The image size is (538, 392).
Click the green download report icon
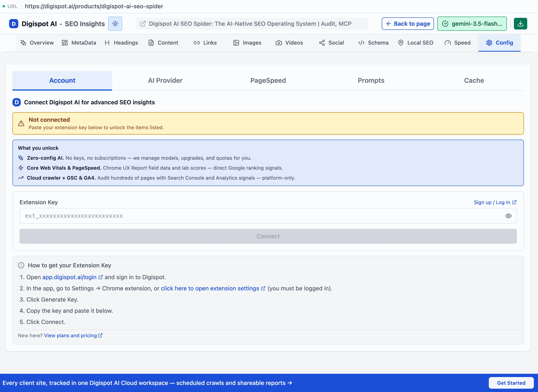click(520, 24)
